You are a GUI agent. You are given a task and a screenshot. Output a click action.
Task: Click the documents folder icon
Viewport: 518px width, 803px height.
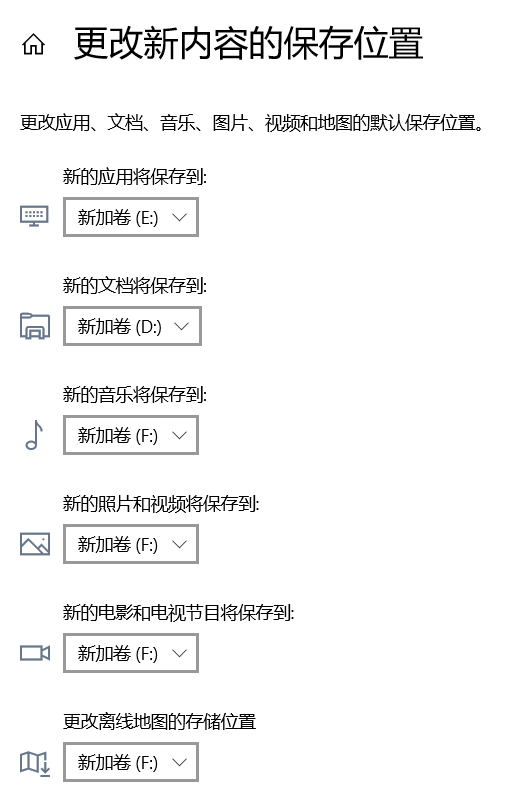(x=35, y=326)
